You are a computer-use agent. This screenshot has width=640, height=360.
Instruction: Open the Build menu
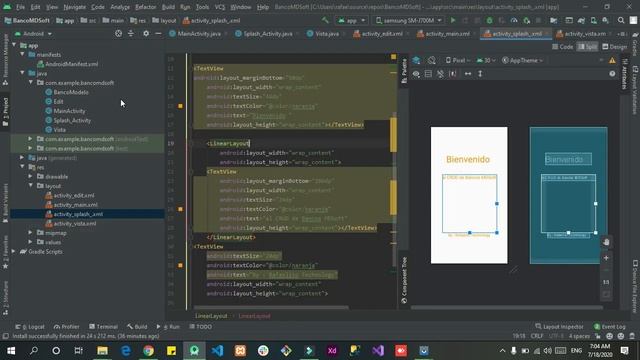pyautogui.click(x=168, y=7)
